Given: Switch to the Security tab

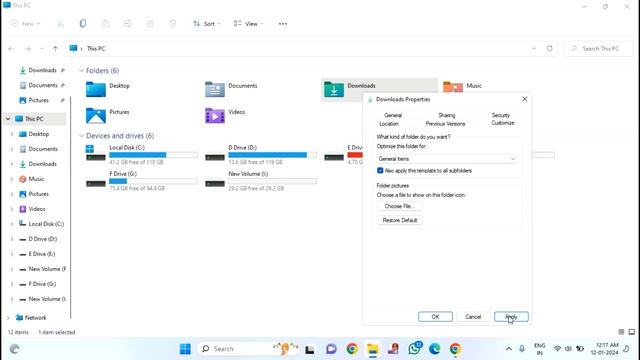Looking at the screenshot, I should point(500,115).
